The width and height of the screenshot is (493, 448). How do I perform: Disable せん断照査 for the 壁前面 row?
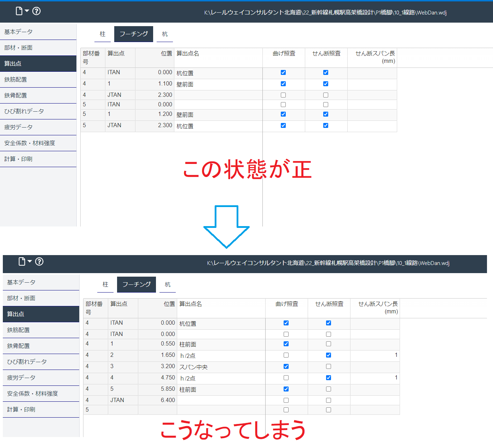click(326, 84)
